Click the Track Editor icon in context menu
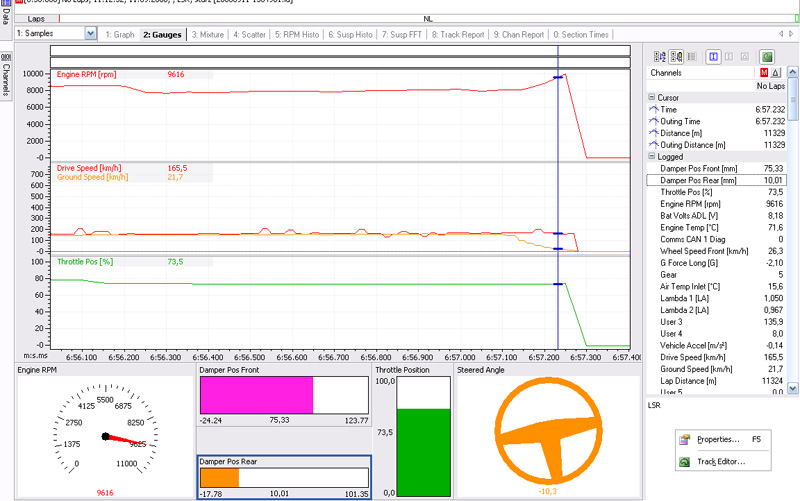The height and width of the screenshot is (501, 800). click(684, 462)
